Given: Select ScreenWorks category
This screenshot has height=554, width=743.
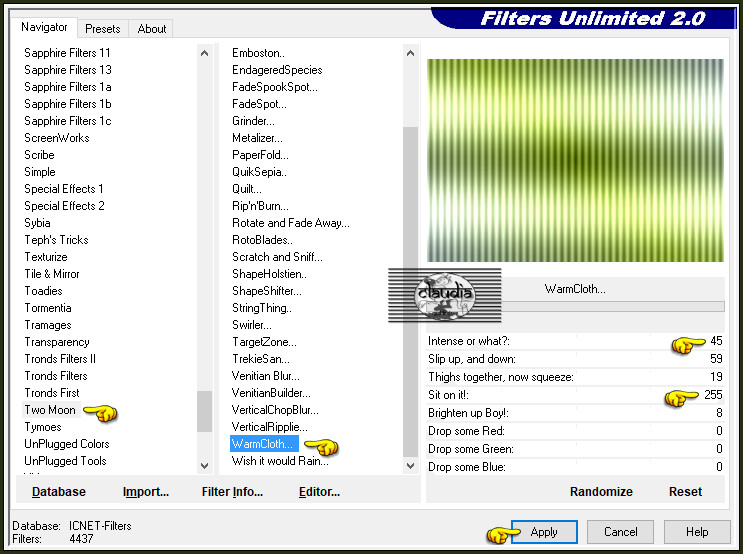Looking at the screenshot, I should point(57,138).
